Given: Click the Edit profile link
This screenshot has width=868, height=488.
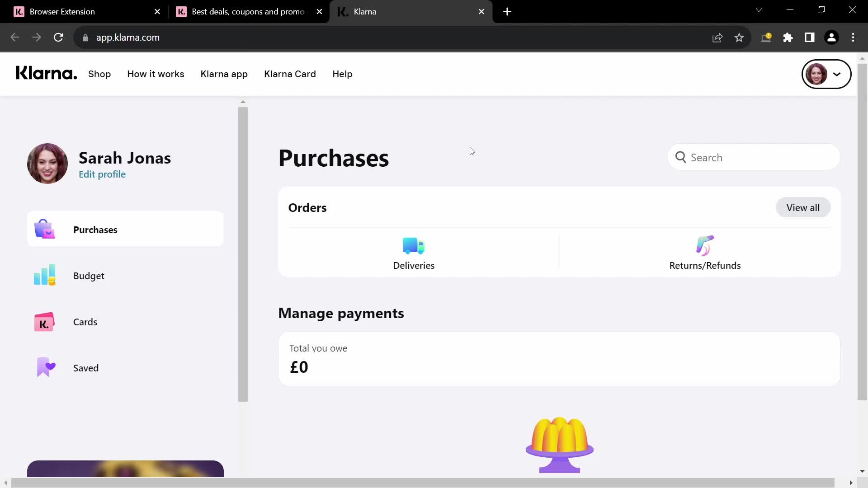Looking at the screenshot, I should coord(102,174).
